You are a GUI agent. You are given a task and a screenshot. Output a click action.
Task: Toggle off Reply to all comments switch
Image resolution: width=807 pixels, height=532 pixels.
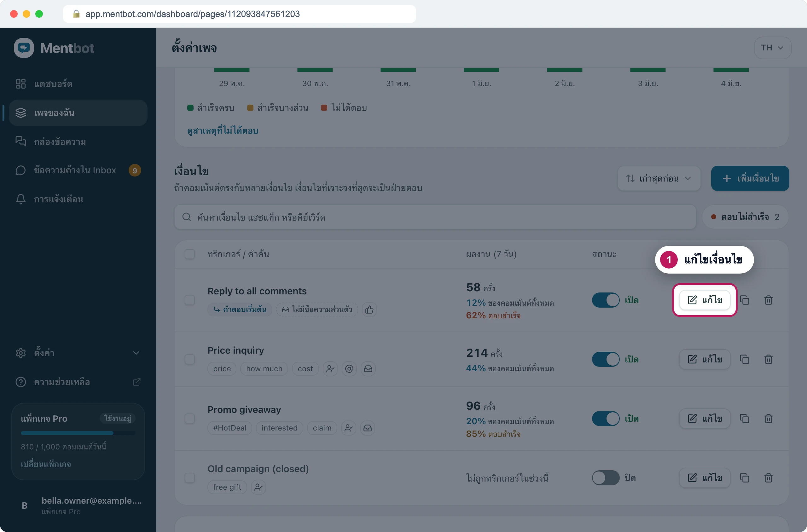[x=606, y=300]
